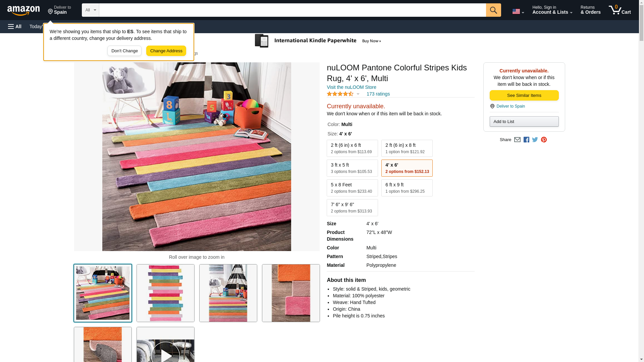The image size is (644, 362).
Task: Share product on Twitter
Action: tap(535, 140)
